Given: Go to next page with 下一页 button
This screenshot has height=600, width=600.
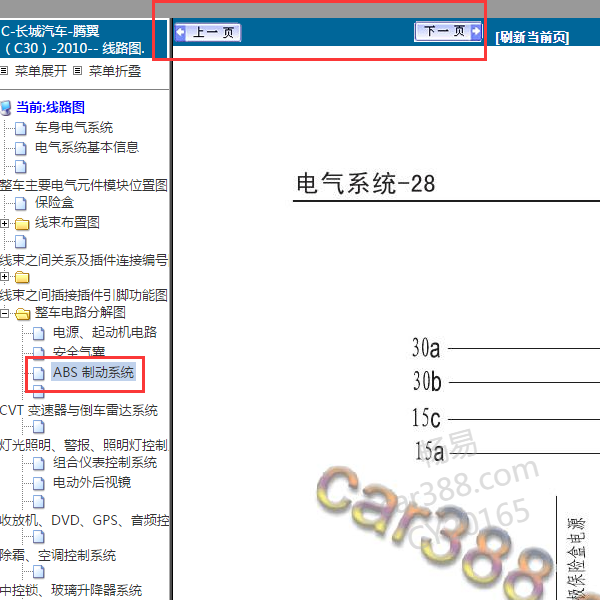Looking at the screenshot, I should click(448, 31).
